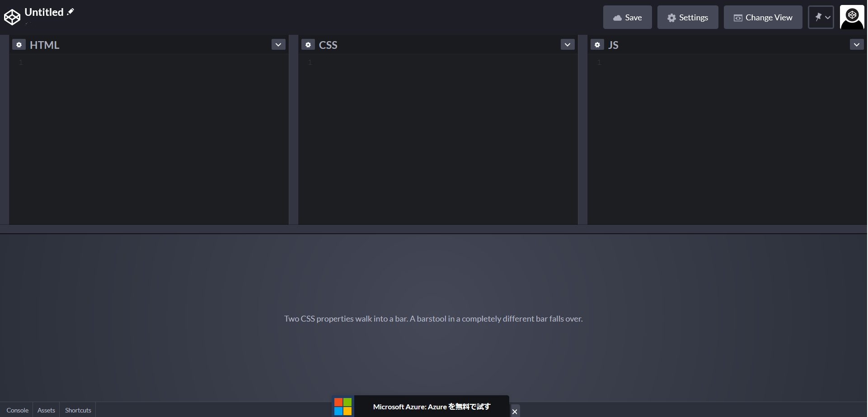Expand the CSS panel dropdown chevron
The width and height of the screenshot is (868, 417).
[568, 44]
